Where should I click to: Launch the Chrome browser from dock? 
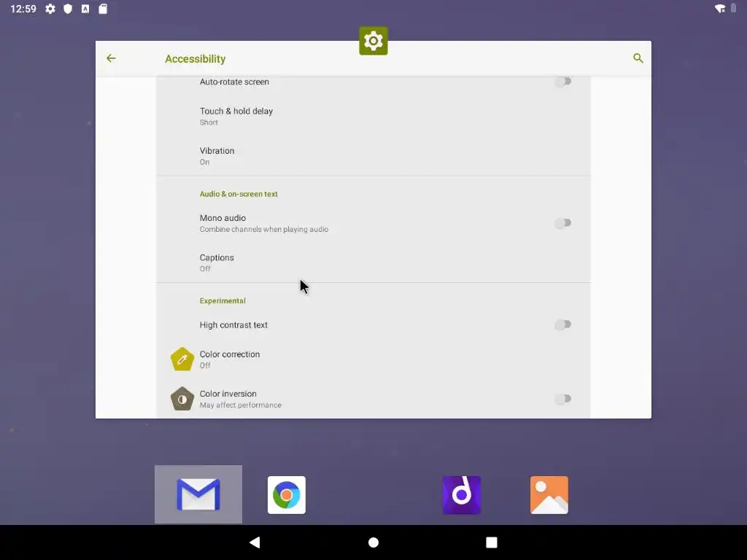point(286,495)
